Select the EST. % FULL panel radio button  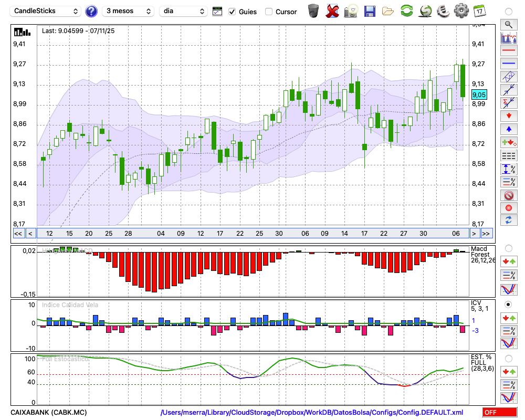tap(508, 359)
